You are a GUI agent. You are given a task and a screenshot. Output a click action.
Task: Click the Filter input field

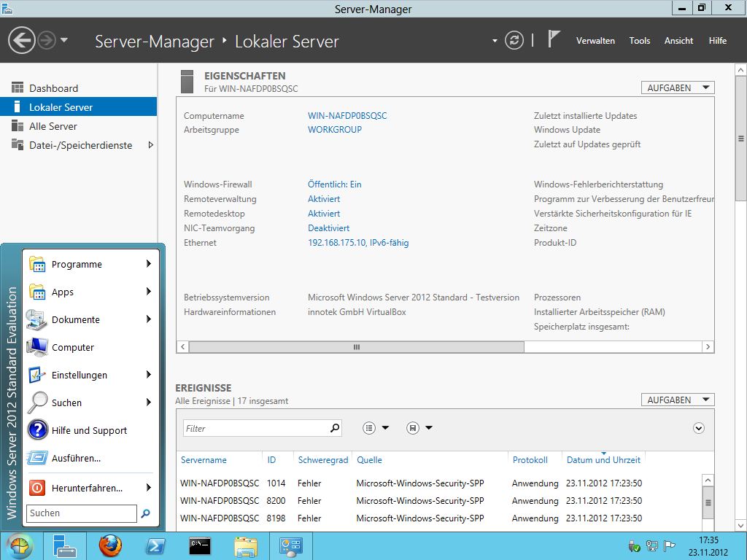click(x=255, y=428)
